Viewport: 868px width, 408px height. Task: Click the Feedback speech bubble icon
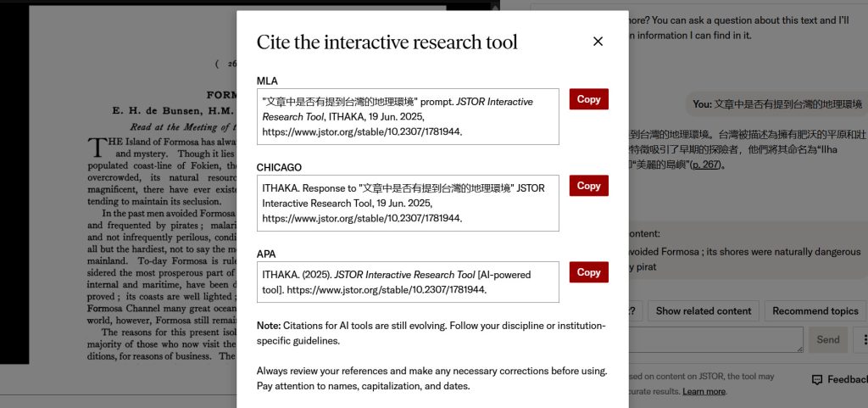click(816, 380)
